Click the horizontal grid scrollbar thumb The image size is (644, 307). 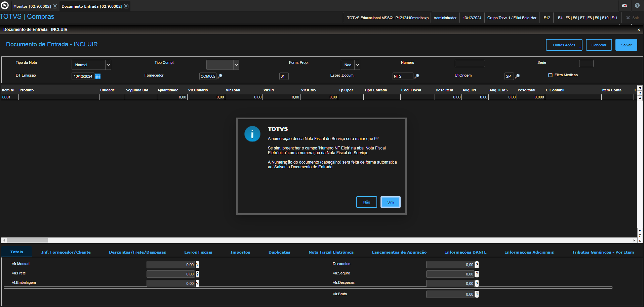(x=28, y=240)
